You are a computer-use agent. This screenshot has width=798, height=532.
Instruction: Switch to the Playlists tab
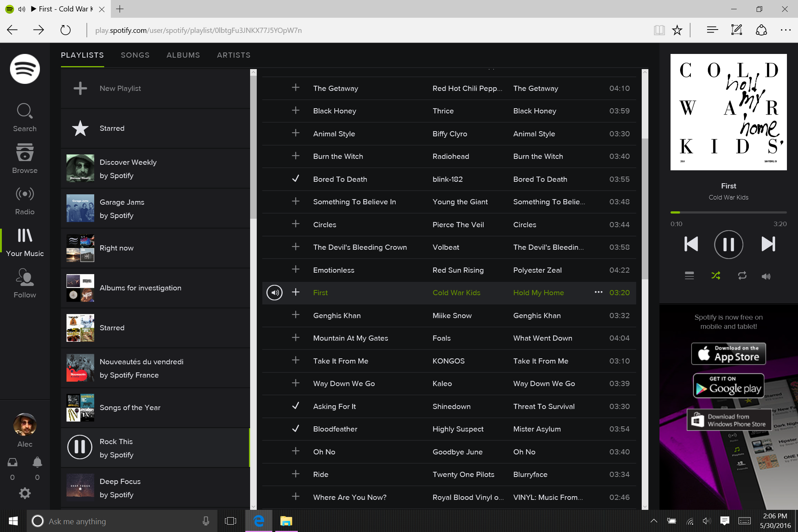pos(82,55)
